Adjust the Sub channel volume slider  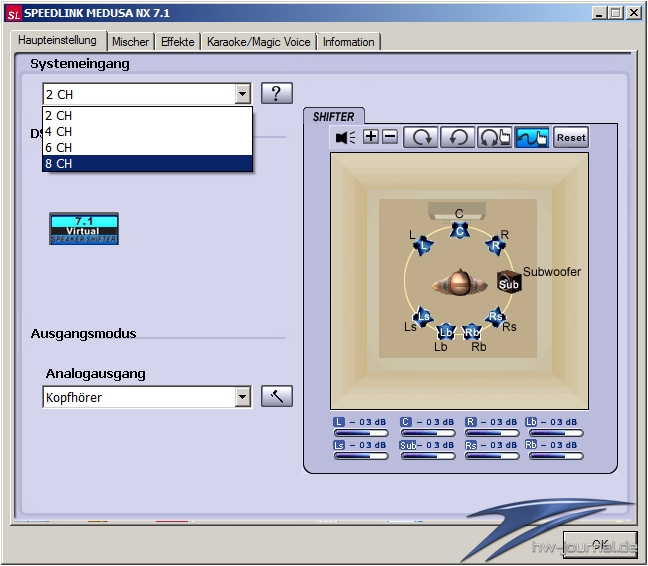coord(428,456)
